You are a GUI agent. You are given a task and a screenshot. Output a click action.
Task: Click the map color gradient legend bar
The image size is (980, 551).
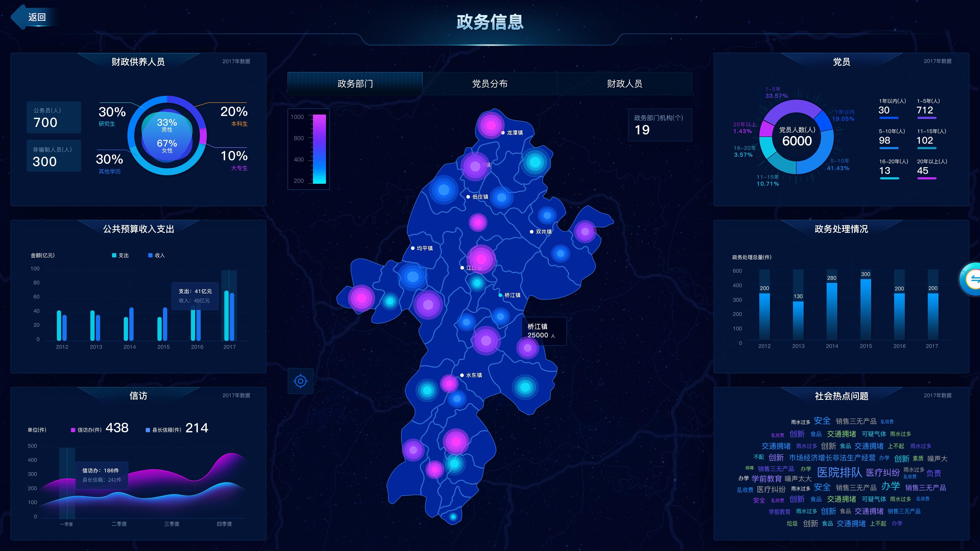(319, 149)
